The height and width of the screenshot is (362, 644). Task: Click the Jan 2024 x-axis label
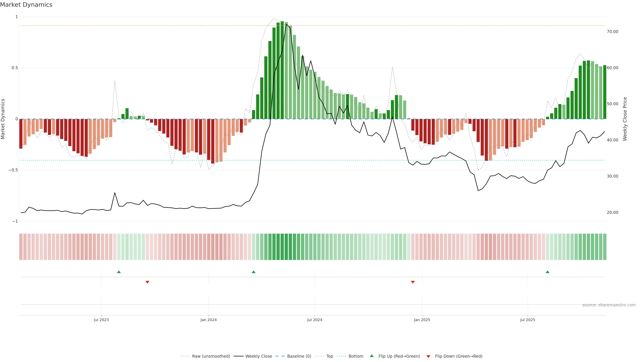[208, 320]
